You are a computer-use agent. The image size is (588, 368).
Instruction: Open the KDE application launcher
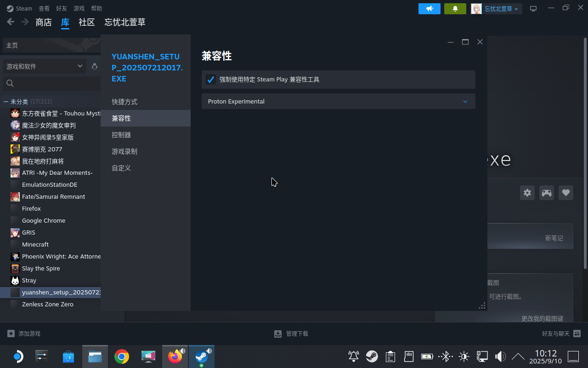click(17, 356)
